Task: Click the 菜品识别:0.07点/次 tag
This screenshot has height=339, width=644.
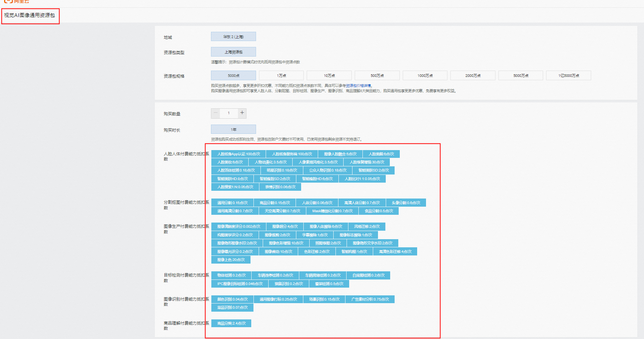Action: 232,307
